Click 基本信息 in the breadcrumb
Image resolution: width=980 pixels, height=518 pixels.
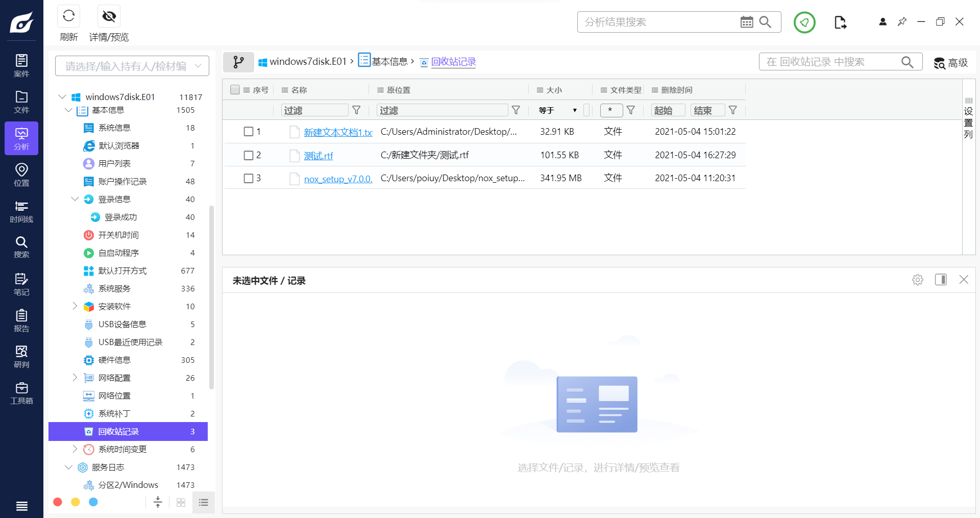click(389, 62)
